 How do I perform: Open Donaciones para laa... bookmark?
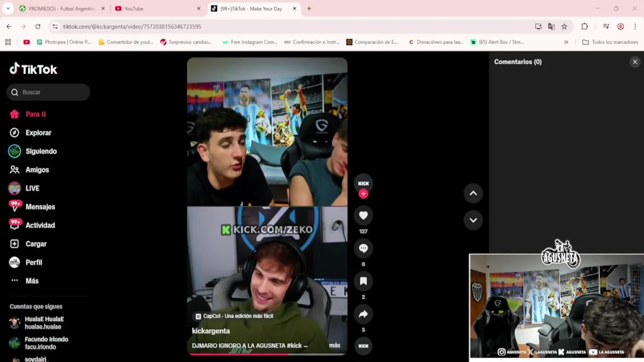coord(436,42)
